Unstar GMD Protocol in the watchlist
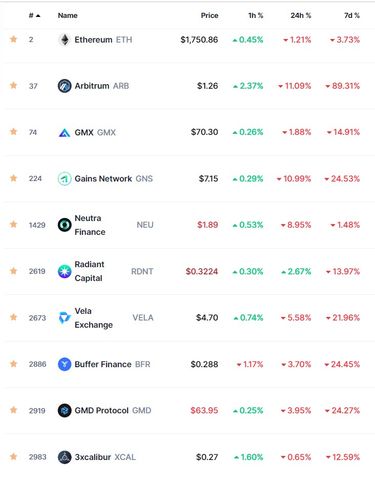The image size is (375, 480). (x=14, y=410)
